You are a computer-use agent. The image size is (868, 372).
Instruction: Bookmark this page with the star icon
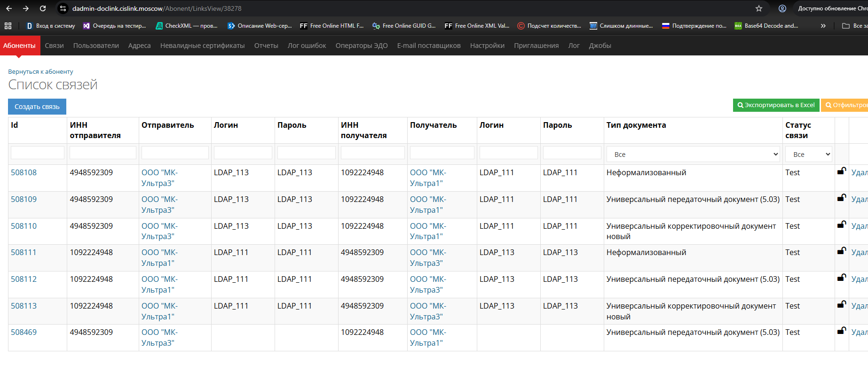pos(759,8)
